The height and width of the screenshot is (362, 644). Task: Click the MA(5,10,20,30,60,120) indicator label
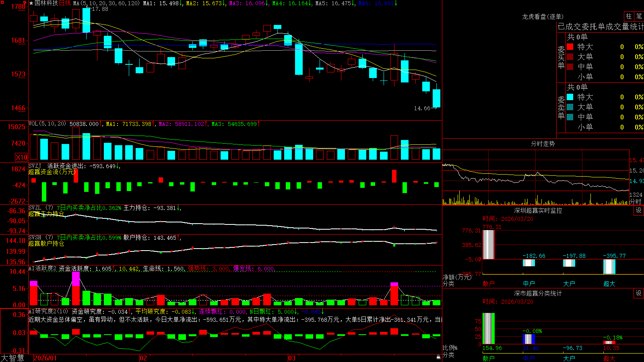click(106, 3)
